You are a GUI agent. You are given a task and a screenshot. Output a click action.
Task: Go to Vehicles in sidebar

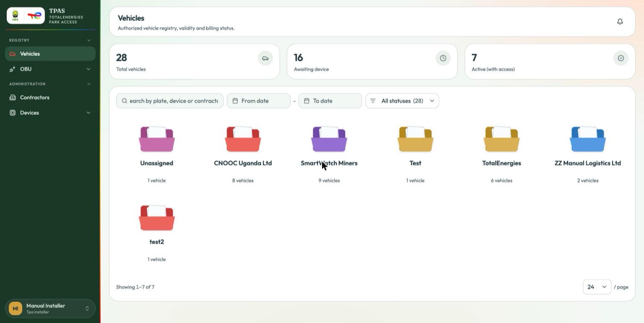pos(50,54)
